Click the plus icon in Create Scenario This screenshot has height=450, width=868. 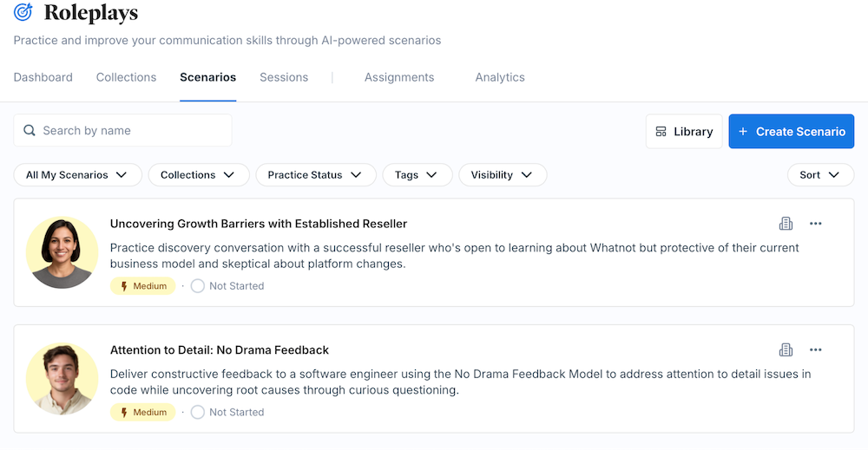(x=743, y=132)
